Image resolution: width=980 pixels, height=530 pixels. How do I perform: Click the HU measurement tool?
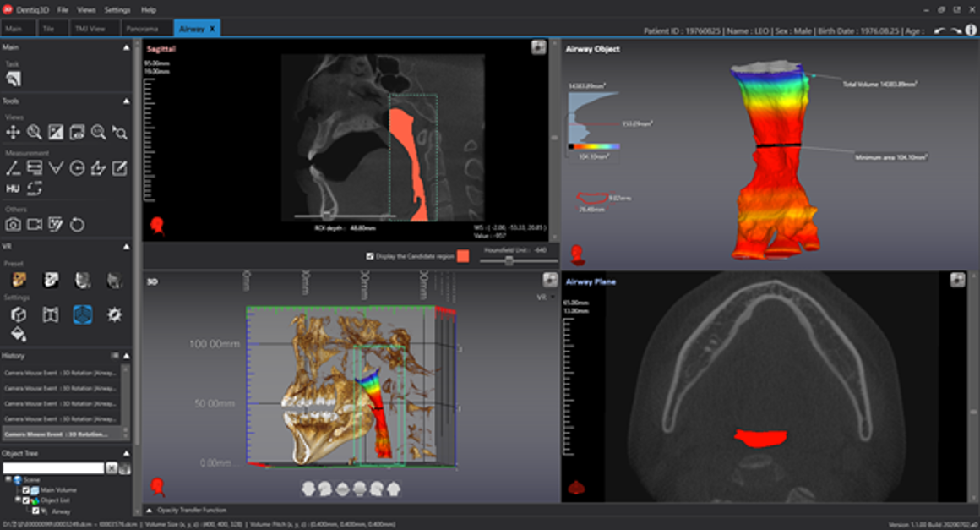13,188
